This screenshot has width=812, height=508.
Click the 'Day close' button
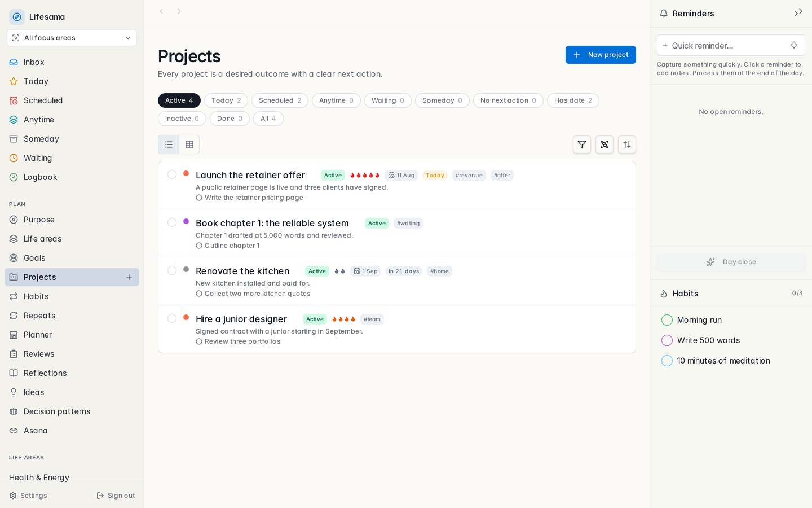pyautogui.click(x=731, y=262)
